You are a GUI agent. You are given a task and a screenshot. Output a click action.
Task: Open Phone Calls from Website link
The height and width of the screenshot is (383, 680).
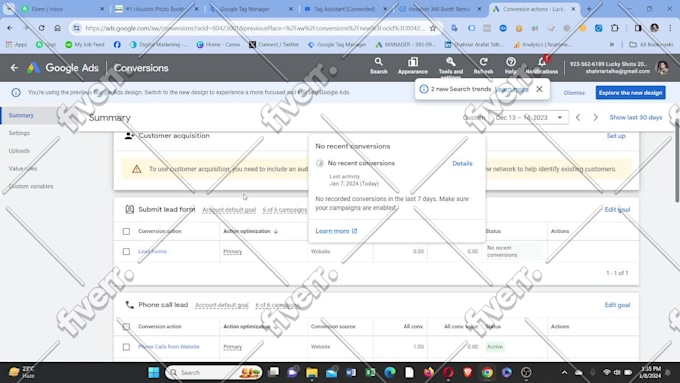[x=169, y=347]
